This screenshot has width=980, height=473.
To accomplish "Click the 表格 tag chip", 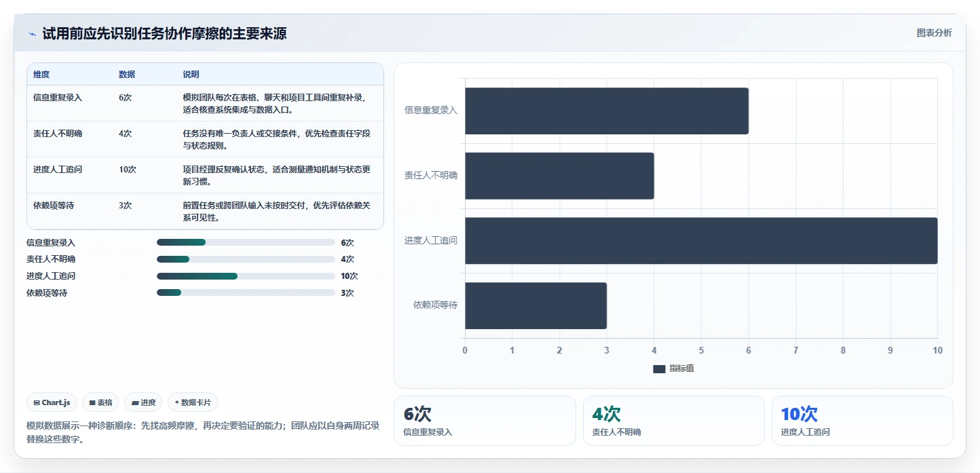I will click(x=100, y=402).
